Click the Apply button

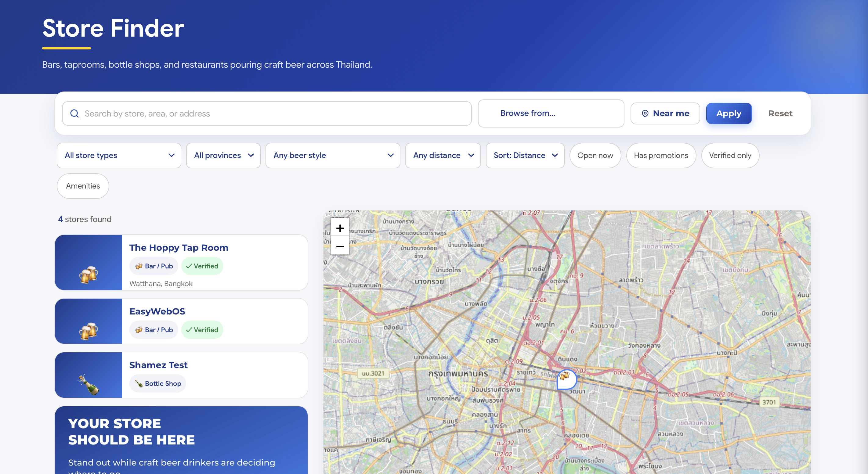tap(729, 113)
